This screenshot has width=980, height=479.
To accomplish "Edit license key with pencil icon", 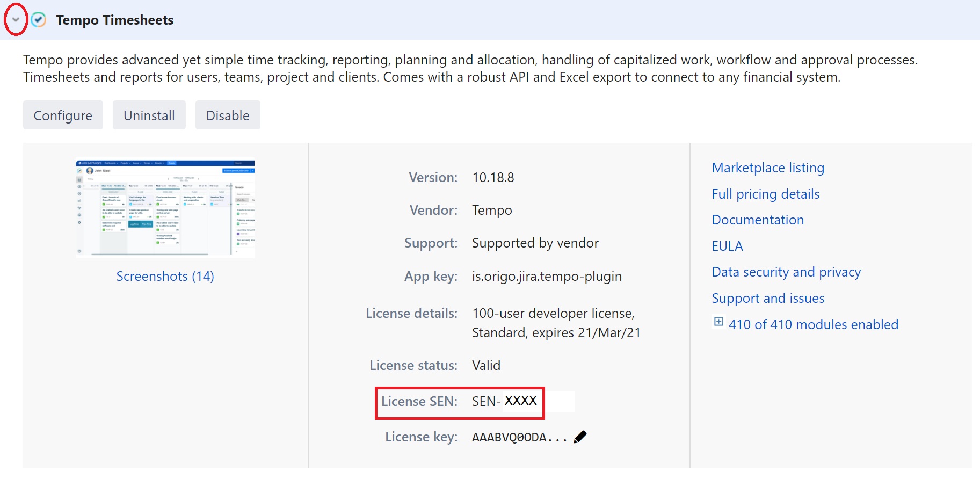I will tap(580, 437).
